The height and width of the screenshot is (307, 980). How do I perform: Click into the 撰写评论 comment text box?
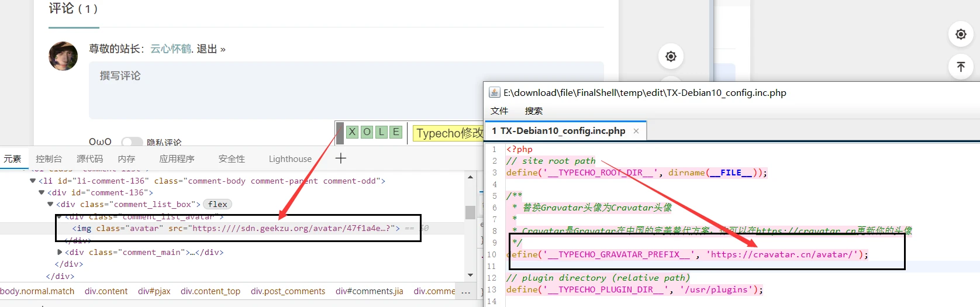click(x=346, y=91)
